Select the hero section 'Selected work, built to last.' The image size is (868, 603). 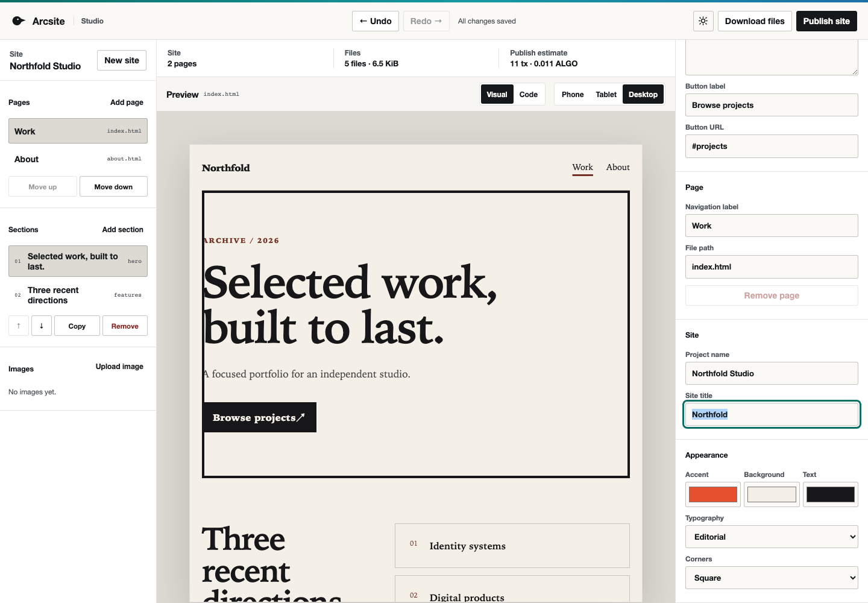(x=78, y=261)
